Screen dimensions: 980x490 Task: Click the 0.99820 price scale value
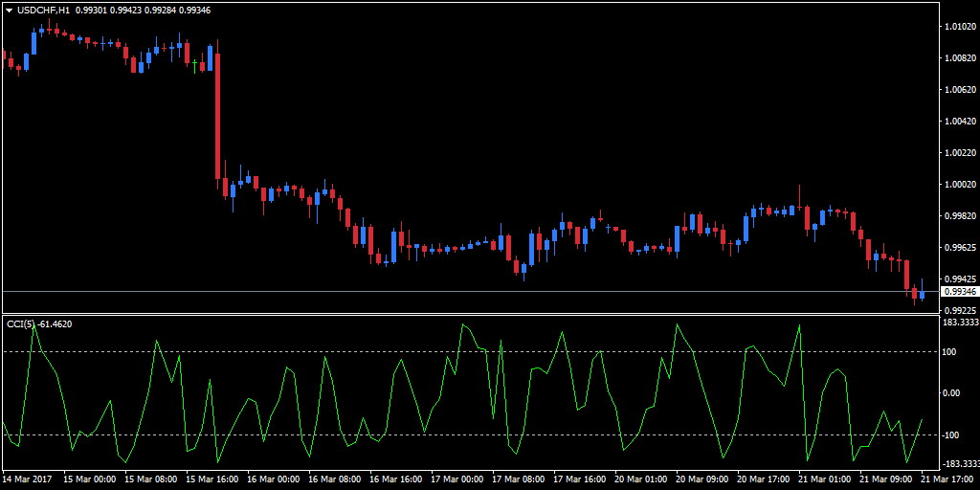coord(959,215)
